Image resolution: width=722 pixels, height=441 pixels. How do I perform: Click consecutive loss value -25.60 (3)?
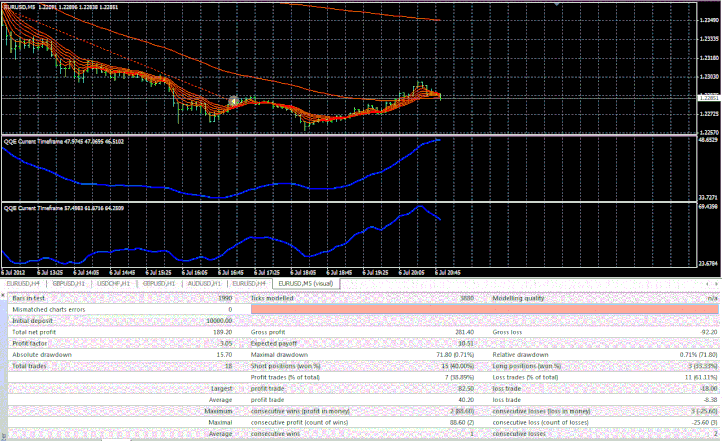point(705,423)
